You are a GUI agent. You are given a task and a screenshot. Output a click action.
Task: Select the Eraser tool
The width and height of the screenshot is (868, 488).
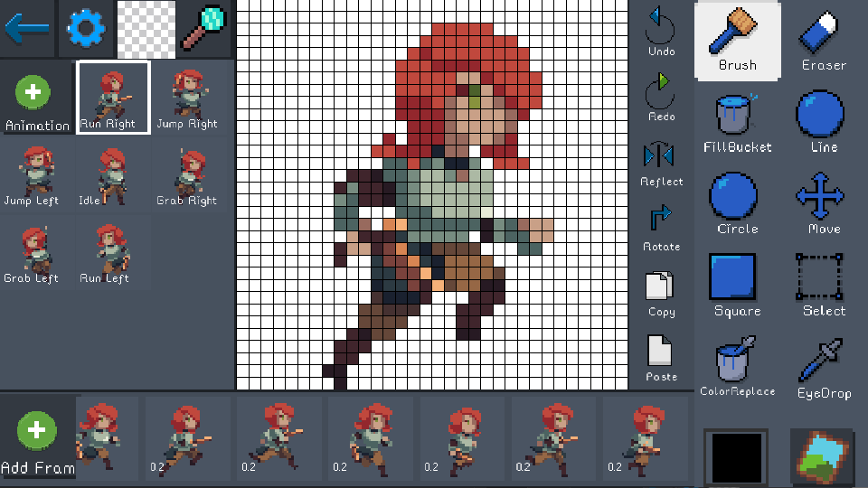[x=823, y=40]
